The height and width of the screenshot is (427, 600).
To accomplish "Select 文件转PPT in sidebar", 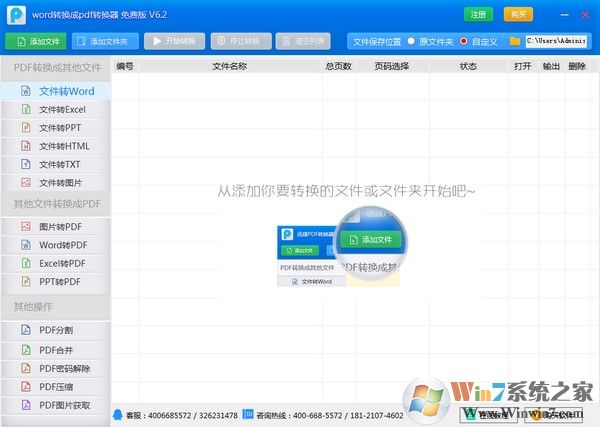I will coord(56,128).
